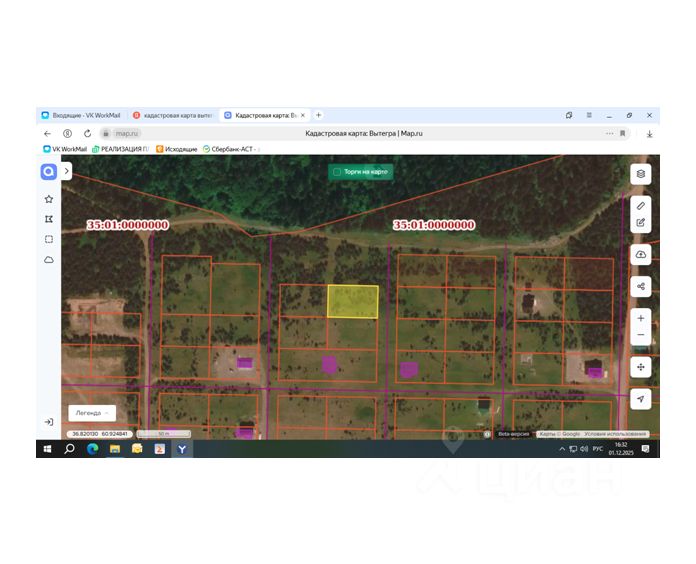This screenshot has height=564, width=696.
Task: Switch keyboard language 'РУС'
Action: [598, 449]
